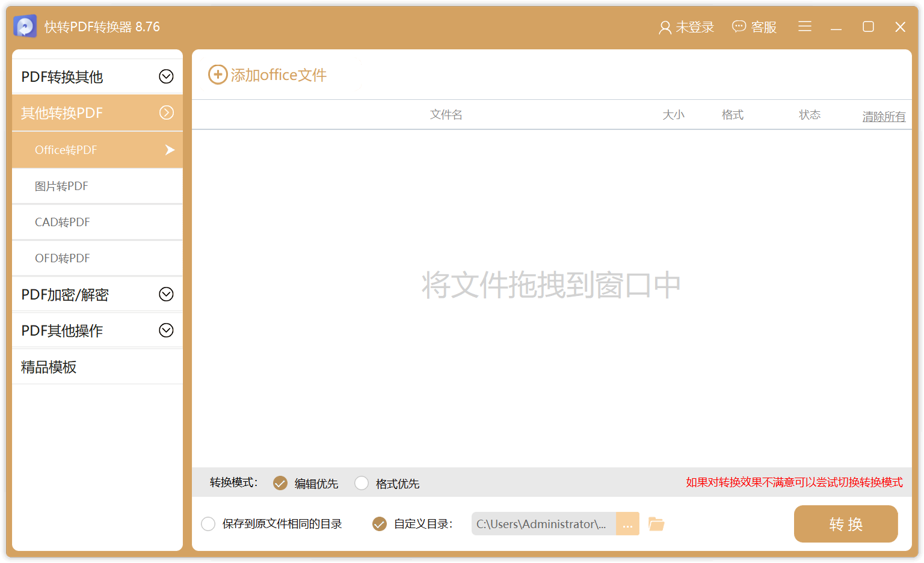This screenshot has height=563, width=924.
Task: Click the app logo icon in title bar
Action: [25, 25]
